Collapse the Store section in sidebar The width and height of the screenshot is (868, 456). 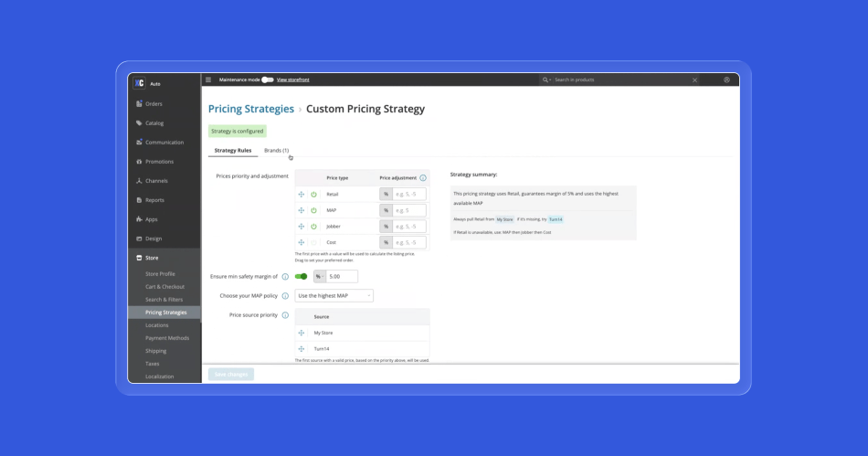[152, 258]
